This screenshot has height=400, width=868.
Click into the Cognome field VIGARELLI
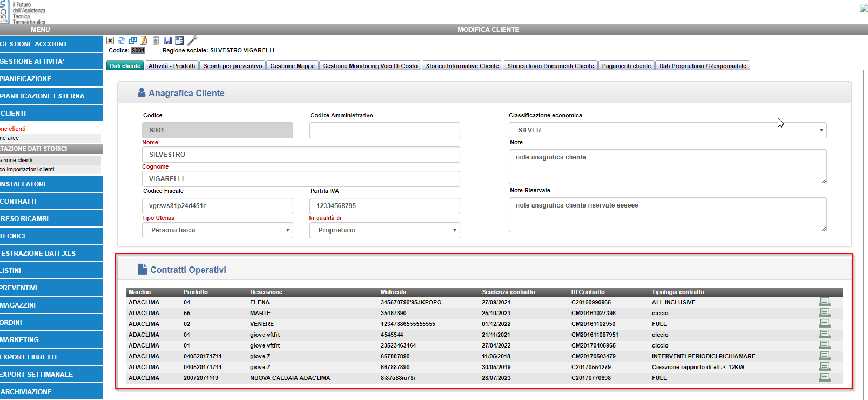(301, 179)
